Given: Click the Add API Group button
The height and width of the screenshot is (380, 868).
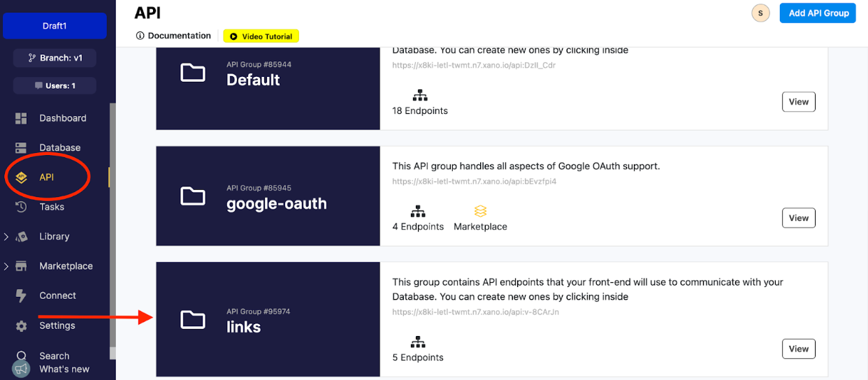Looking at the screenshot, I should point(818,13).
